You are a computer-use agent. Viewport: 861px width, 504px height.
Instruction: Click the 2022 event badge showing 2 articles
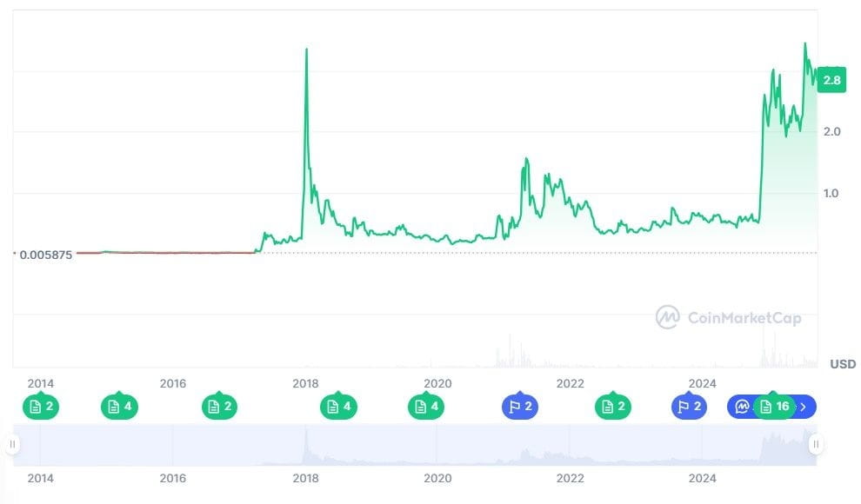[x=611, y=405]
